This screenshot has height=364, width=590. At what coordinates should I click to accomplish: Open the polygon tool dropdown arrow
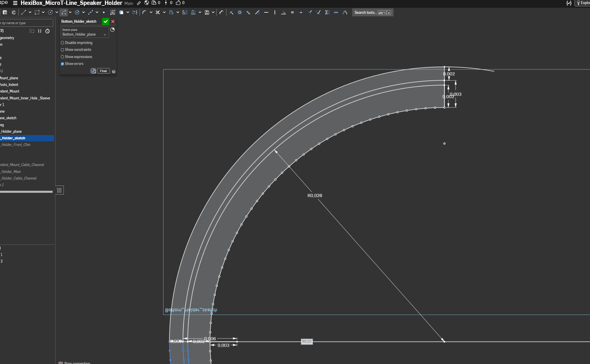click(x=83, y=12)
